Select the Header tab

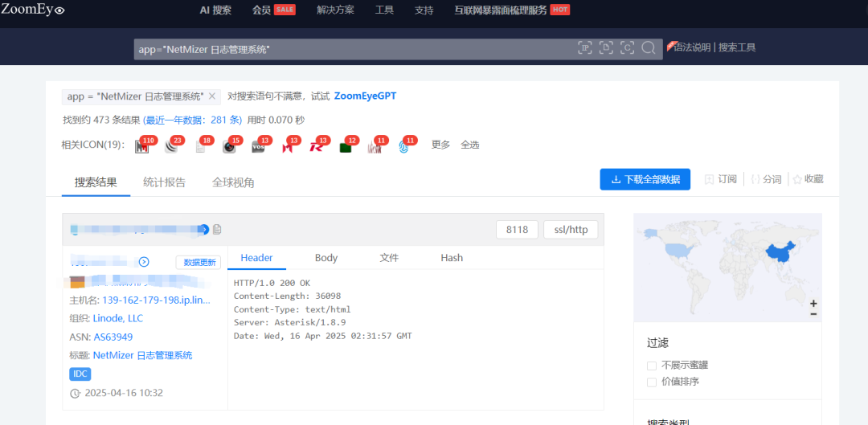(x=256, y=258)
